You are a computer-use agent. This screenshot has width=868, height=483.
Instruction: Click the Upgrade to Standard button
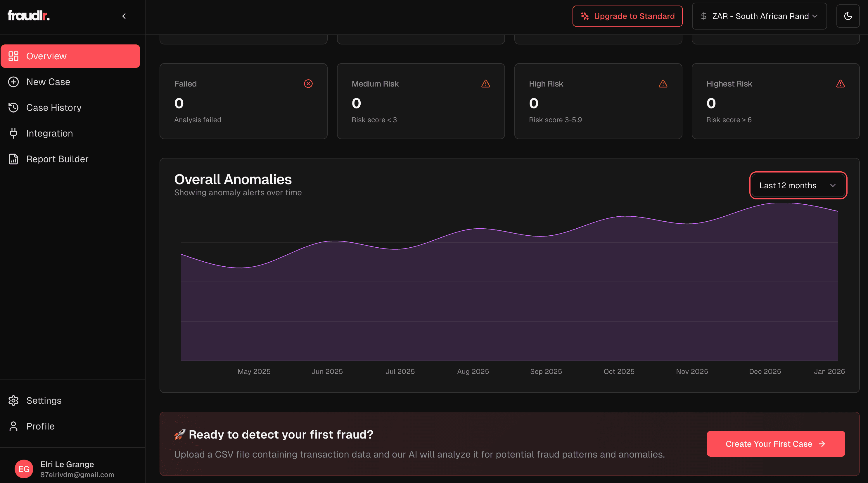click(x=627, y=16)
